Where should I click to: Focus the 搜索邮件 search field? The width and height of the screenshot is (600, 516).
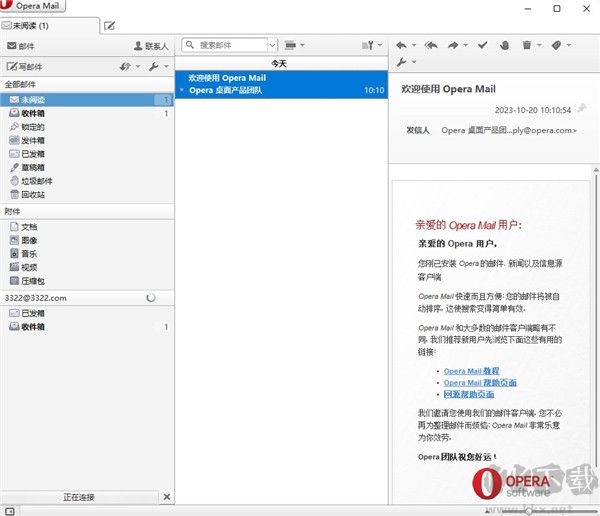point(232,45)
